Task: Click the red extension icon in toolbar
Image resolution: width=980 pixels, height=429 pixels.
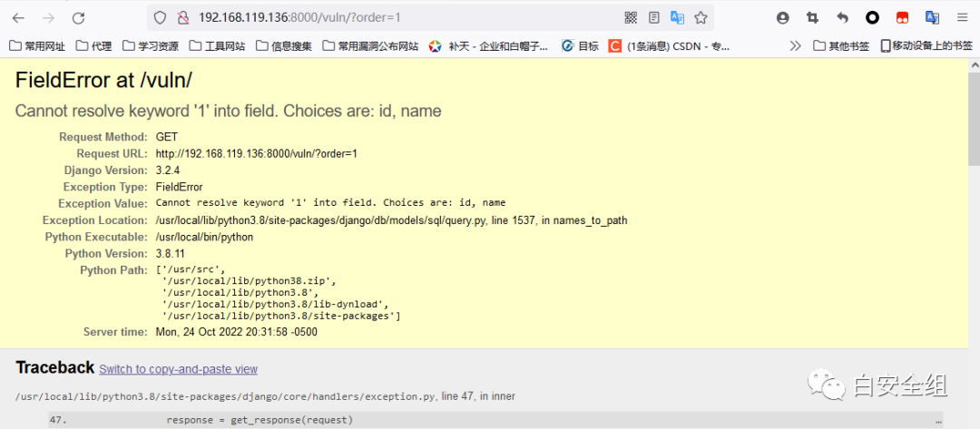Action: 902,17
